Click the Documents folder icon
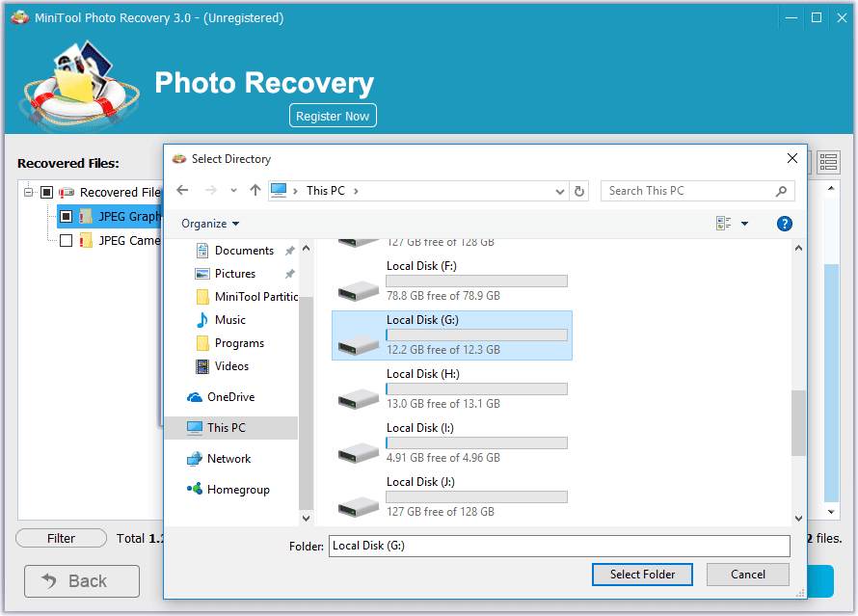 (202, 251)
